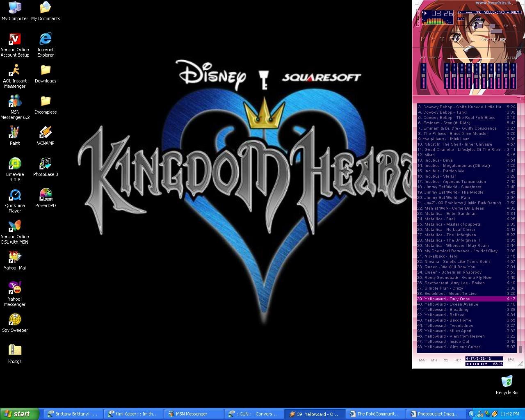Select playlist track Nirvana - Smells Like Teens Spirit
Image resolution: width=525 pixels, height=420 pixels.
[466, 262]
